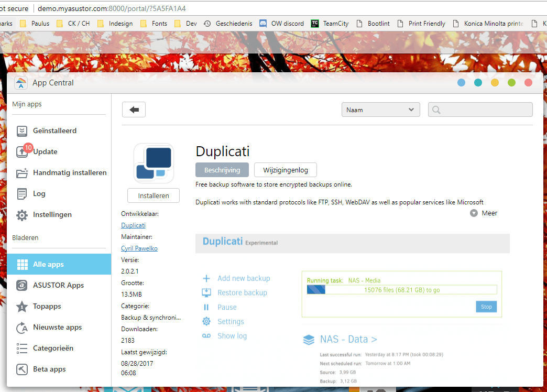This screenshot has width=547, height=392.
Task: Click the Installeren button
Action: (x=154, y=195)
